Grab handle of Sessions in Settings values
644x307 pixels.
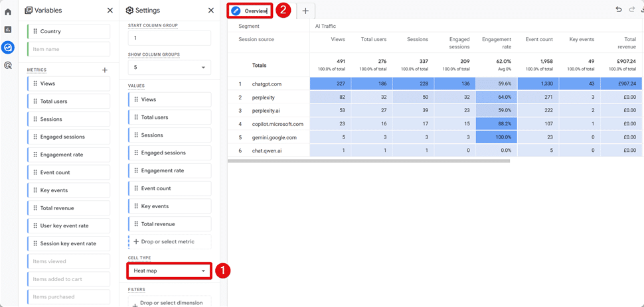click(x=136, y=135)
